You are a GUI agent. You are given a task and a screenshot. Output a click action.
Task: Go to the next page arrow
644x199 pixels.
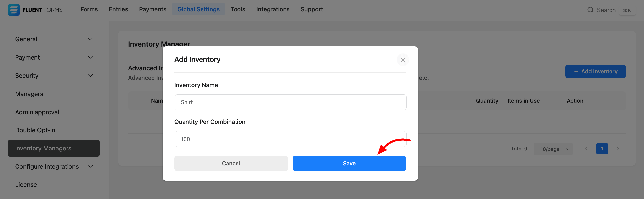pos(618,149)
